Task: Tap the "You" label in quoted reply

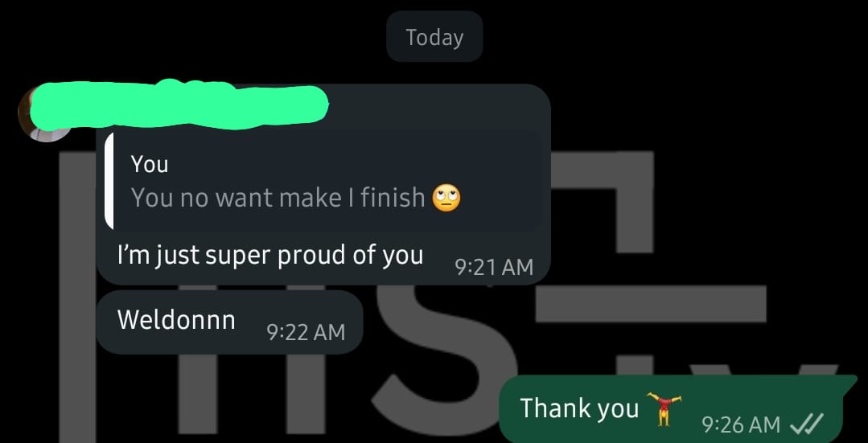Action: [x=150, y=164]
